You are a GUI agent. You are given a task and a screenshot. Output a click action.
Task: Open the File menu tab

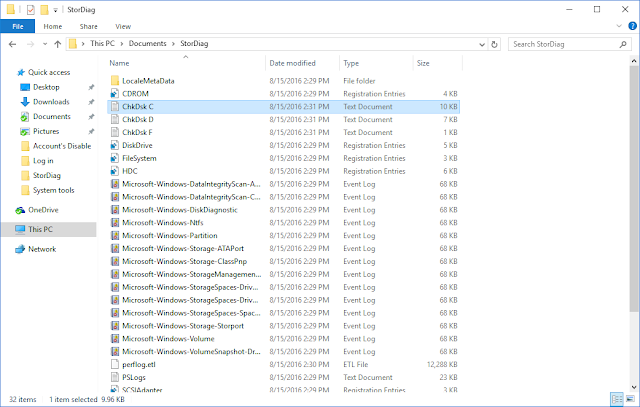point(18,27)
